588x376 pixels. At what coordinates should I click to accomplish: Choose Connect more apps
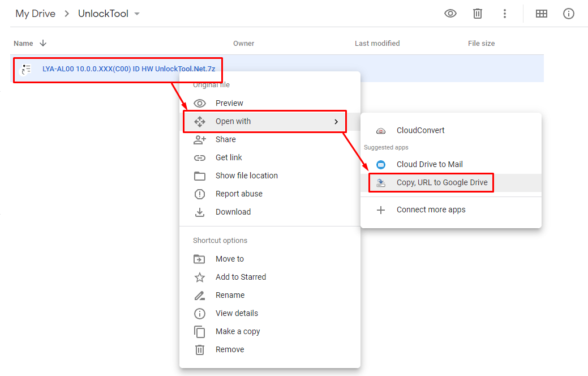[x=450, y=210]
